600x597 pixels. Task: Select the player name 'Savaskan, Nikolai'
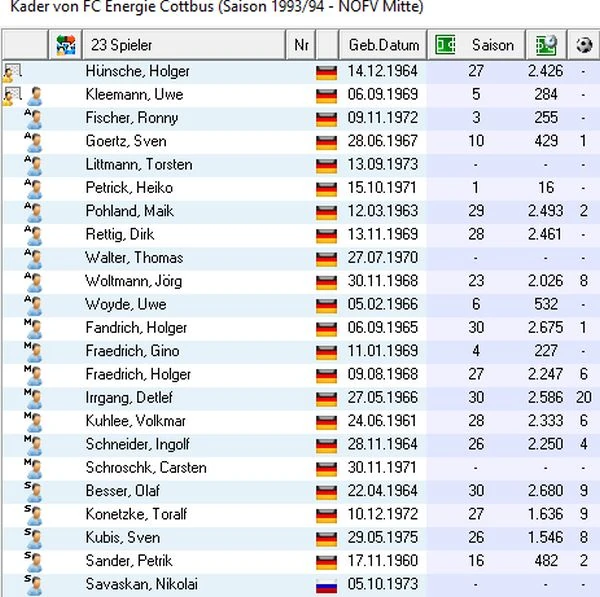click(142, 584)
